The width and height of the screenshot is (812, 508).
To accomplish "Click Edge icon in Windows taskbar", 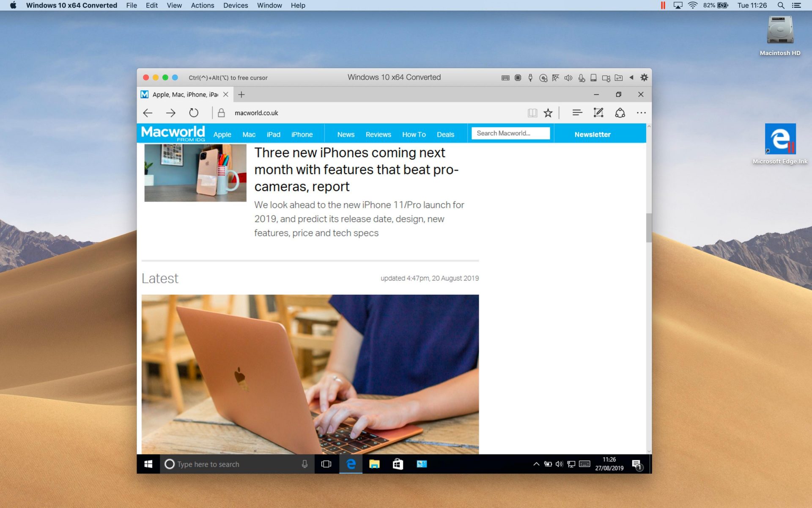I will click(x=351, y=464).
